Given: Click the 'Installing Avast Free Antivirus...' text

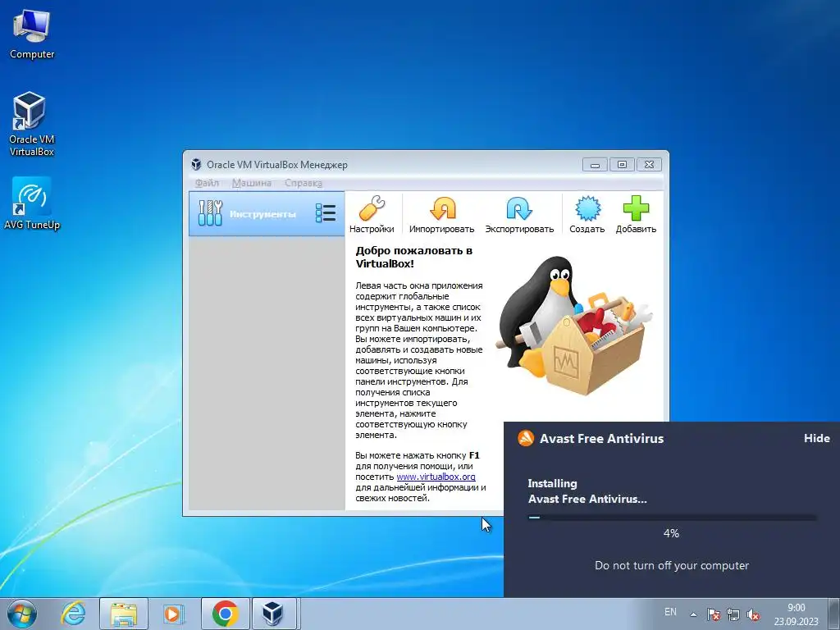Looking at the screenshot, I should pyautogui.click(x=587, y=491).
